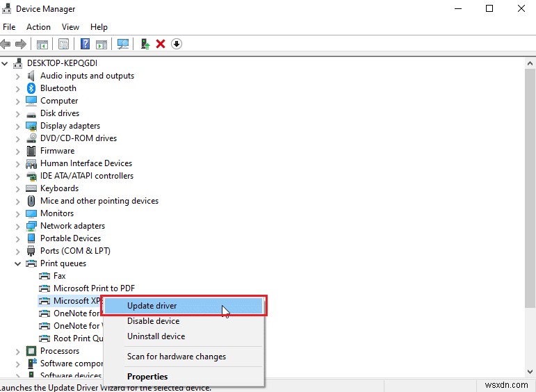Click the vertical scrollbar thumb
536x392 pixels.
(x=530, y=188)
